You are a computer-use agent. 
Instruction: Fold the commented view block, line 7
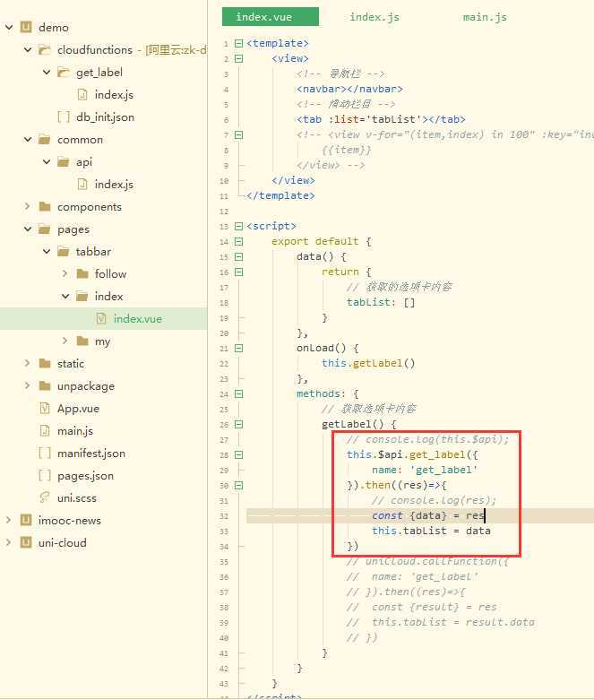click(x=238, y=134)
